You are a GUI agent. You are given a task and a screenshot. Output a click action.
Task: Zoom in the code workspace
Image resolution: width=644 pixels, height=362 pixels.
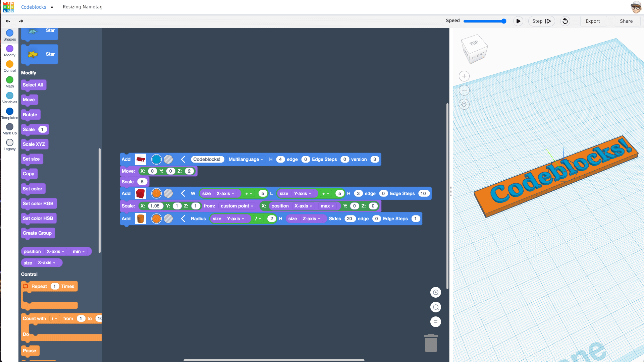click(436, 293)
